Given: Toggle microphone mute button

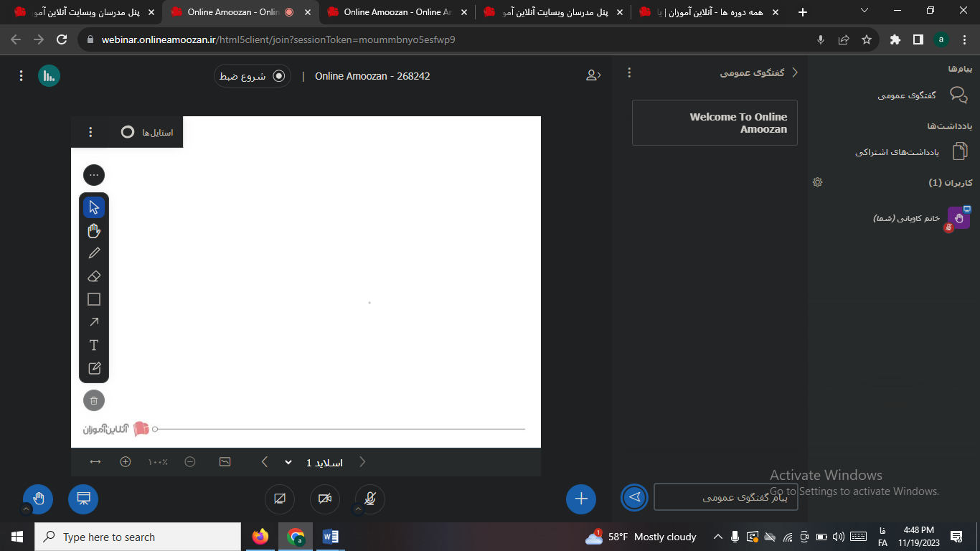Looking at the screenshot, I should 370,499.
